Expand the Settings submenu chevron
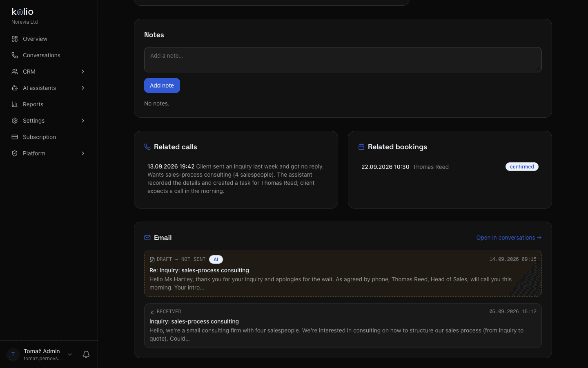The height and width of the screenshot is (368, 588). [83, 121]
